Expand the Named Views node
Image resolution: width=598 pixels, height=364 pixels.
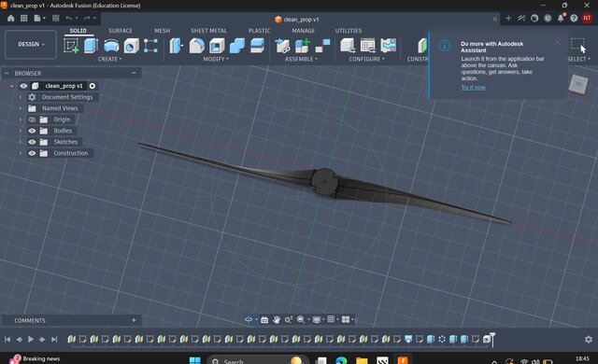click(21, 108)
